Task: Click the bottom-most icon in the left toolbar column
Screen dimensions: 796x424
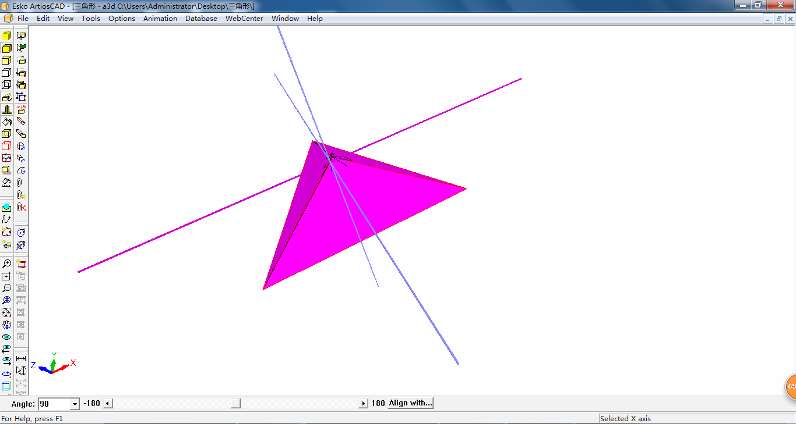Action: pos(7,385)
